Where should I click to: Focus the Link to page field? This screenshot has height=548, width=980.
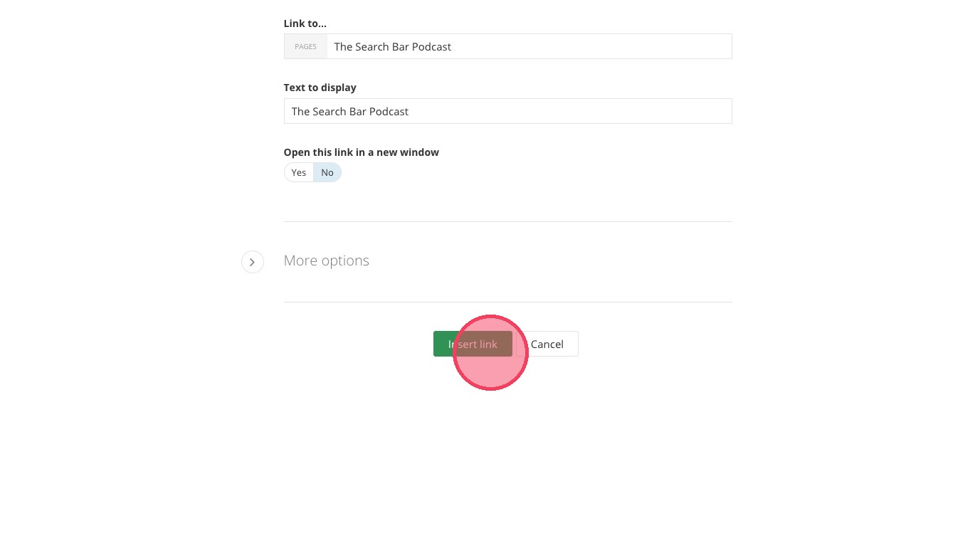pos(528,47)
